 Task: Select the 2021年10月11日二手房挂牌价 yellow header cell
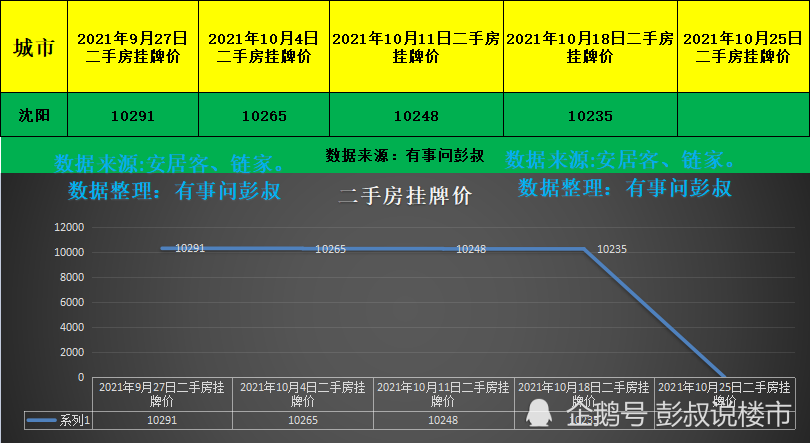[x=416, y=47]
